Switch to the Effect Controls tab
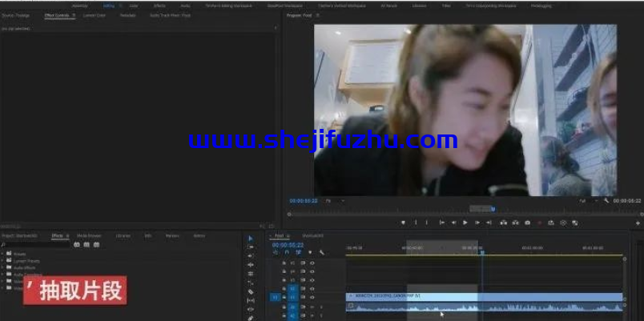The image size is (644, 321). [57, 15]
